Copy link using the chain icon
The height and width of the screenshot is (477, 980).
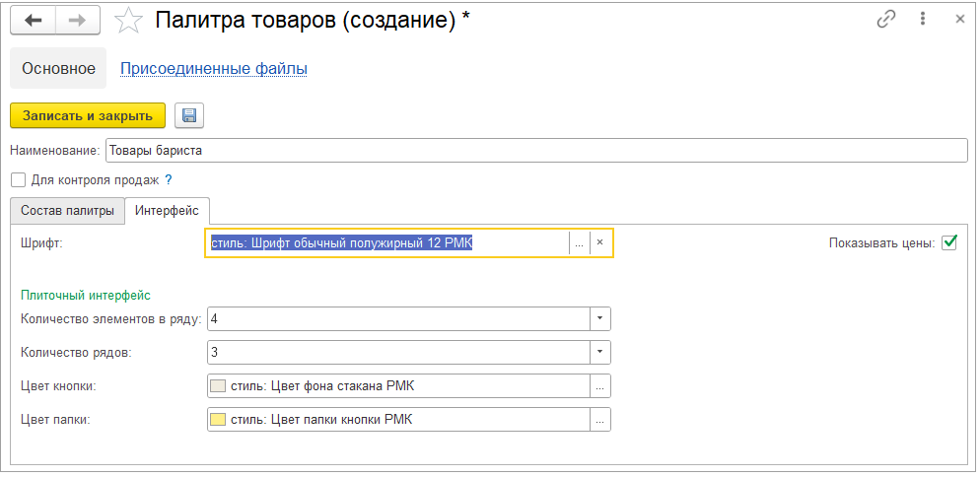(x=885, y=20)
